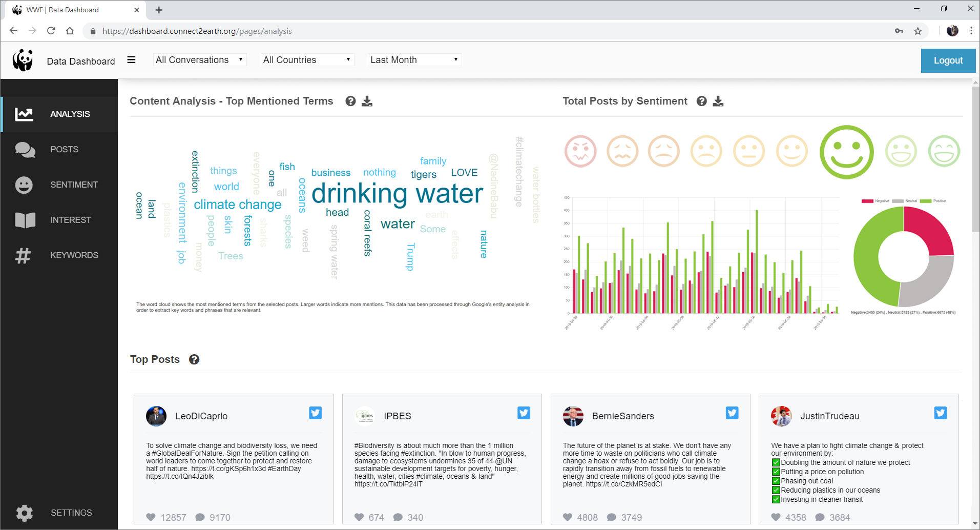Open Chrome three-dot menu

point(971,31)
